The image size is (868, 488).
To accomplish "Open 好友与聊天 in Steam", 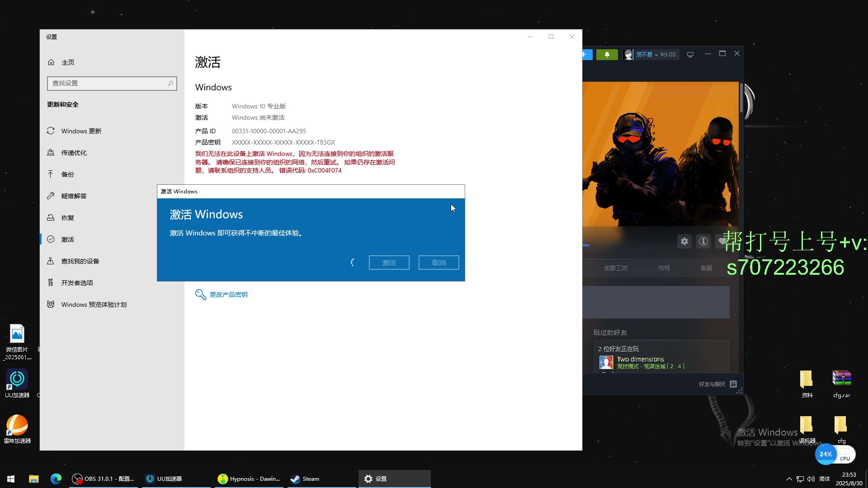I will [x=717, y=384].
